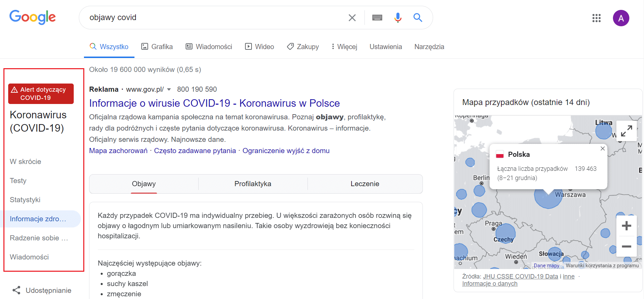Zoom in on the map with plus
This screenshot has width=644, height=299.
click(x=627, y=226)
